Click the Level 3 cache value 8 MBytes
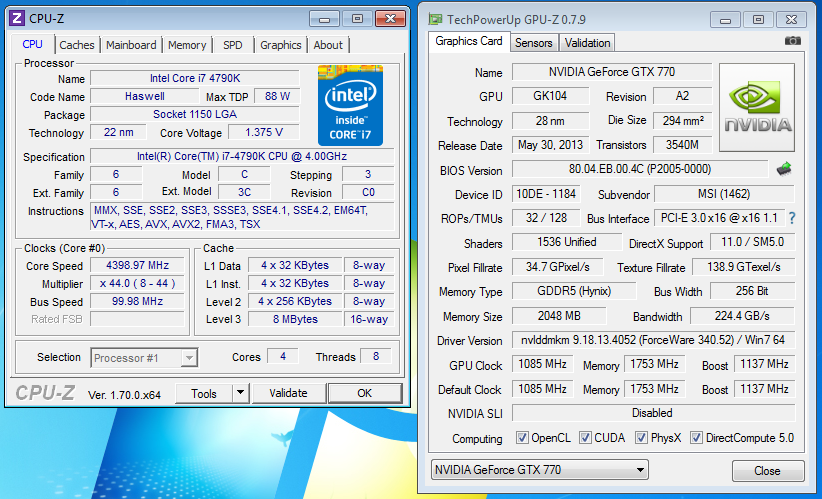The width and height of the screenshot is (822, 499). point(295,319)
